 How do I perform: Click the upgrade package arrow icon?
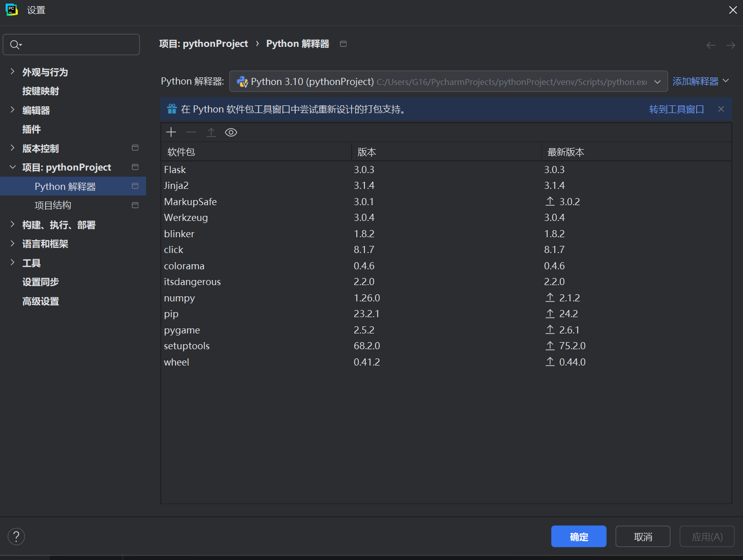click(211, 132)
